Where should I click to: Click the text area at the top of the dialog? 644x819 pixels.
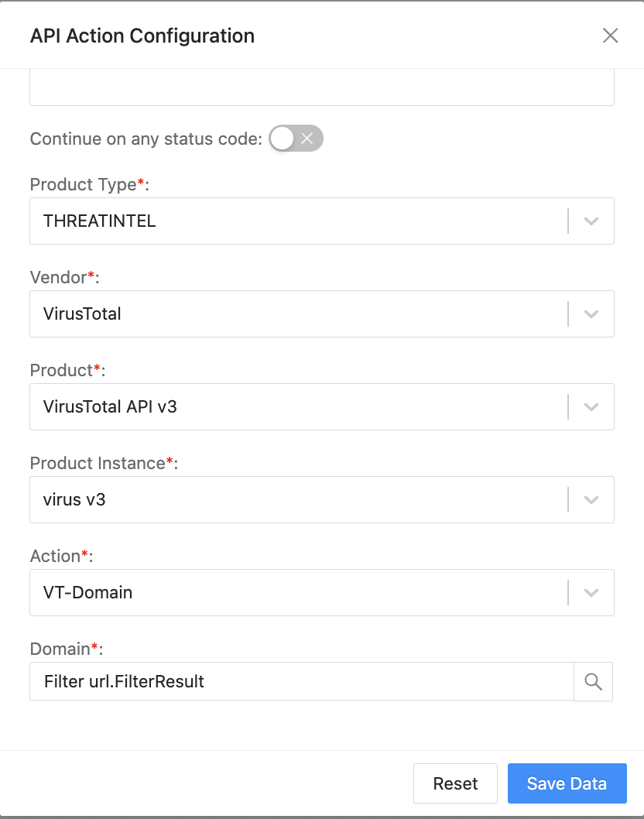coord(322,87)
